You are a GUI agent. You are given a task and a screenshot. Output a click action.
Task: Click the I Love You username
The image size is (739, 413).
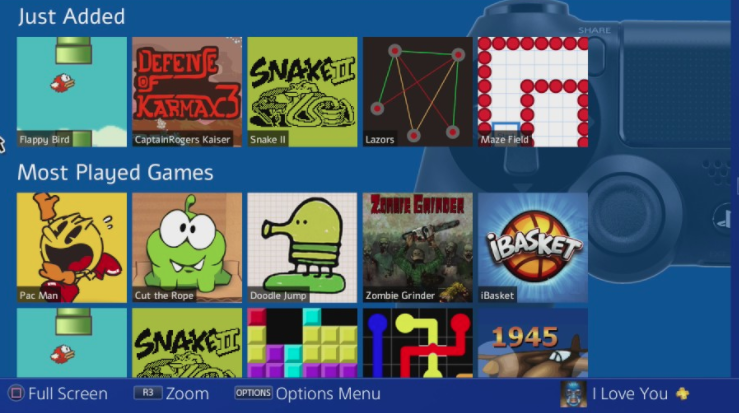click(x=630, y=394)
